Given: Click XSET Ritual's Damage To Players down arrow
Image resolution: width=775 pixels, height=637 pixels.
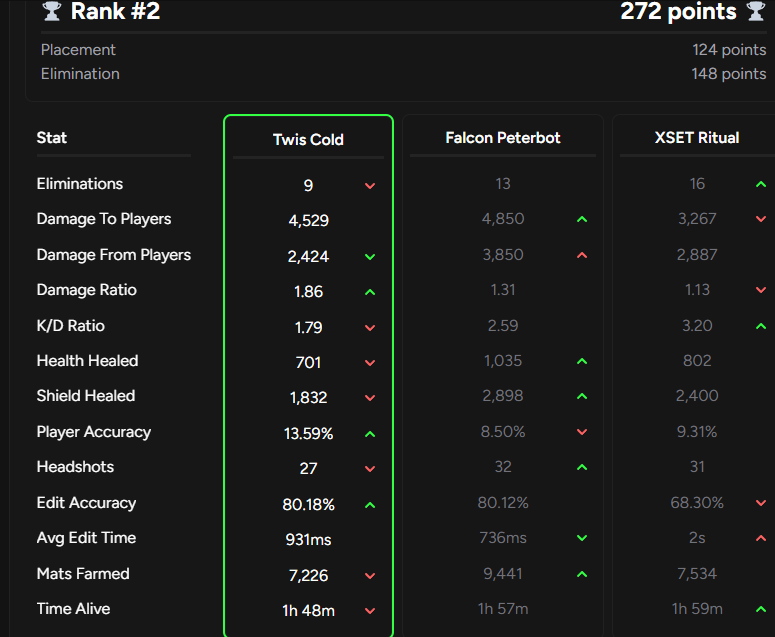Looking at the screenshot, I should click(x=761, y=219).
